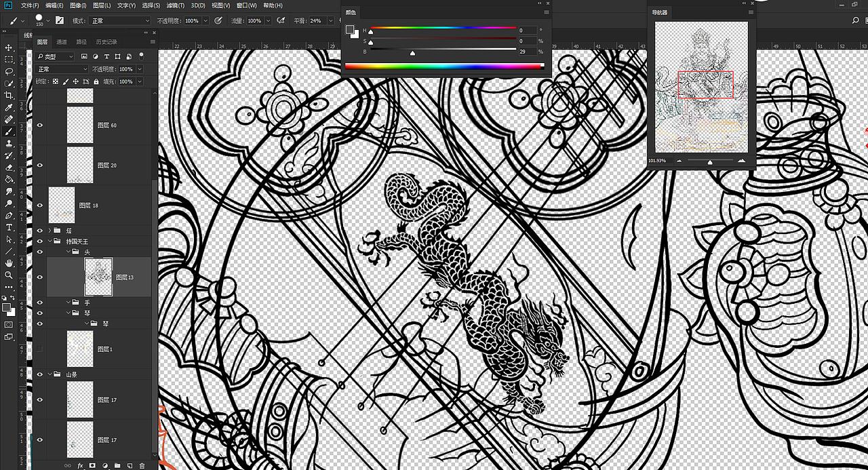Select the Lasso tool
Screen dimensions: 868x470
coord(9,71)
